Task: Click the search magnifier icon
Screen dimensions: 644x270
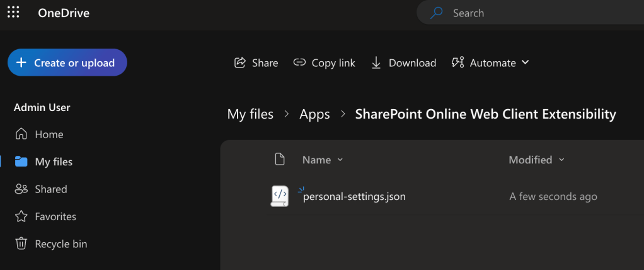Action: [436, 13]
